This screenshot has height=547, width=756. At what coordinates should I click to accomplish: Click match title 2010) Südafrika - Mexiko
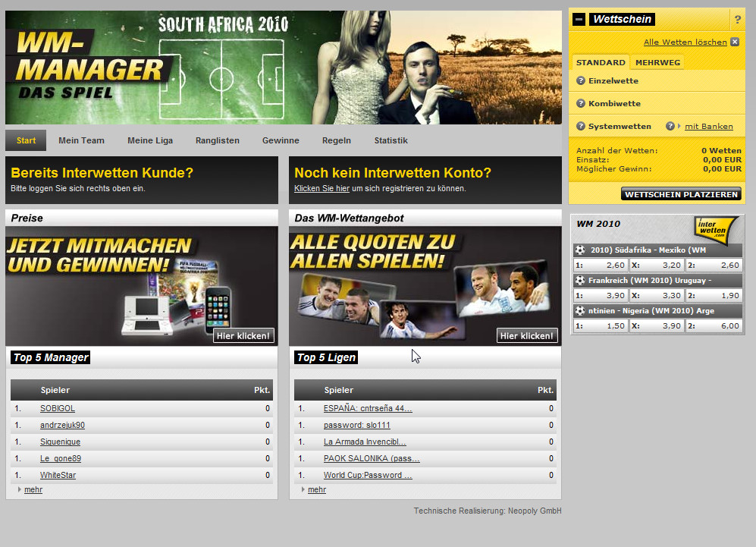coord(648,250)
